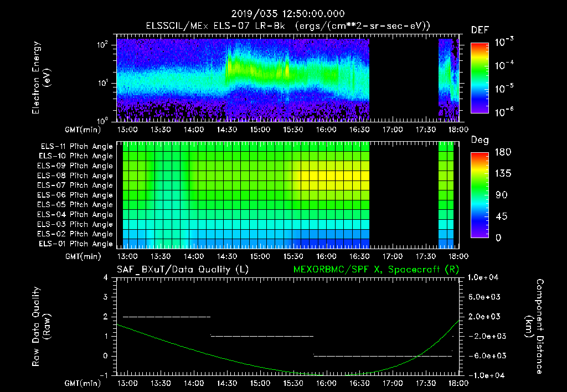Click 17:00 tick label under energy spectrogram
This screenshot has width=567, height=392.
coord(393,130)
